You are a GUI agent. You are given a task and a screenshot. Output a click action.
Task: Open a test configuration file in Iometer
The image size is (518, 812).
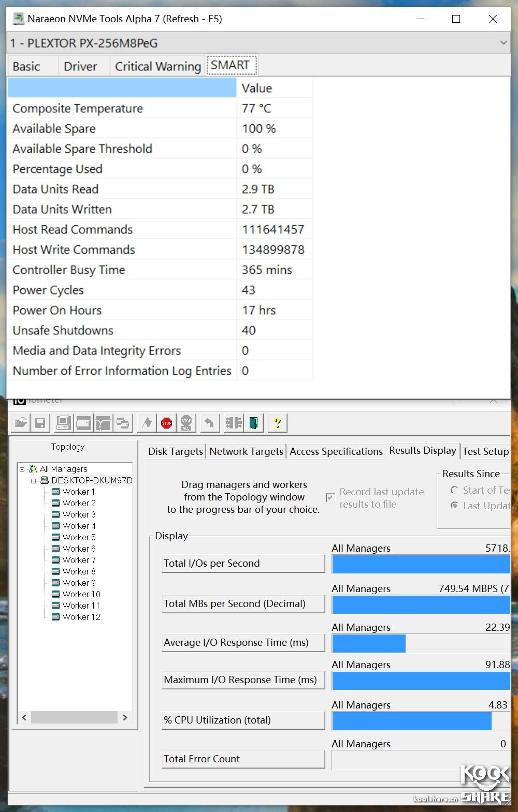point(21,423)
